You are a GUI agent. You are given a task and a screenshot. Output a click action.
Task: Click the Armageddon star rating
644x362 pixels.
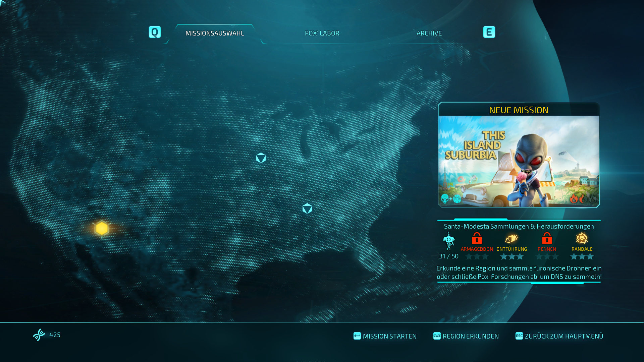[477, 257]
